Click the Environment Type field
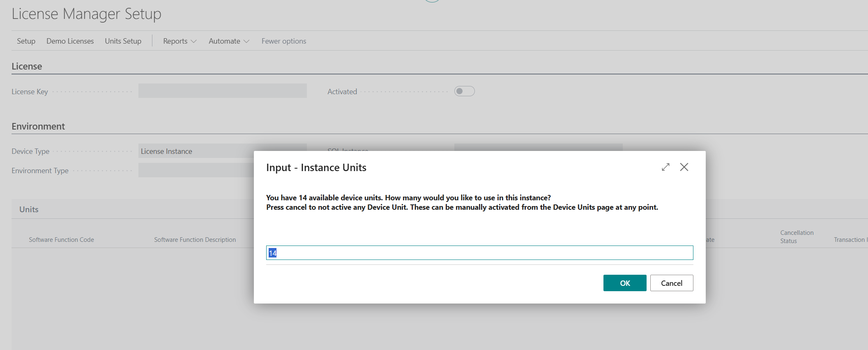868x350 pixels. coord(196,170)
